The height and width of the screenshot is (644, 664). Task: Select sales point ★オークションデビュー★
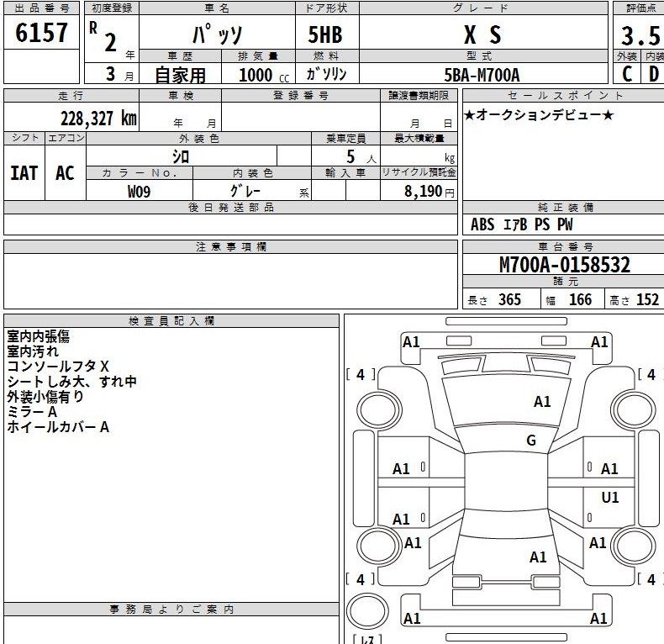click(x=538, y=115)
